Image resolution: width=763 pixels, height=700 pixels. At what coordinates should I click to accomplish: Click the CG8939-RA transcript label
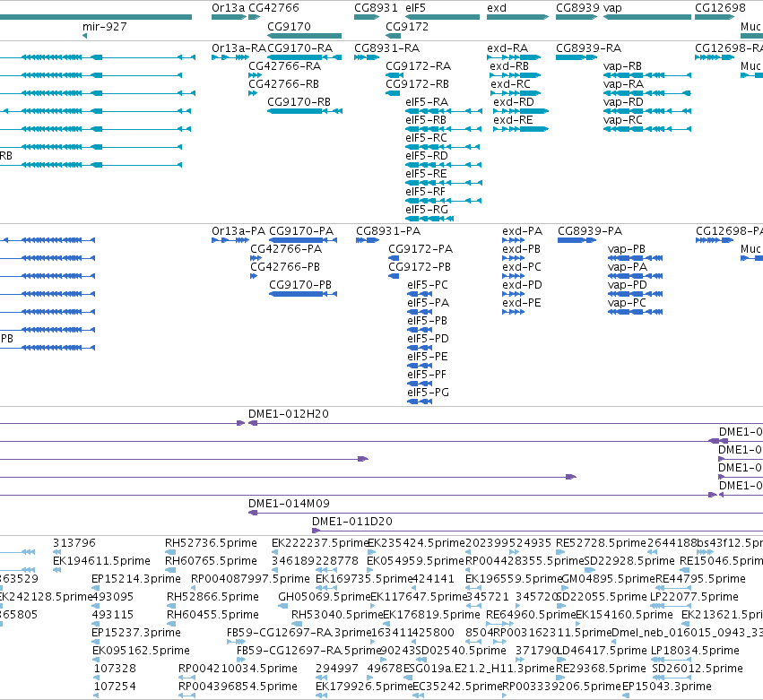tap(589, 48)
